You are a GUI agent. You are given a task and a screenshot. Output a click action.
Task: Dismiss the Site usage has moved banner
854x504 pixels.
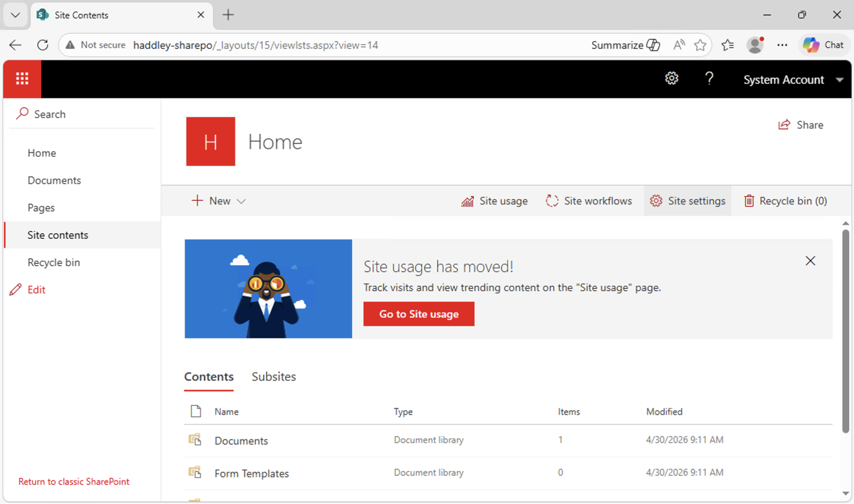(x=810, y=261)
